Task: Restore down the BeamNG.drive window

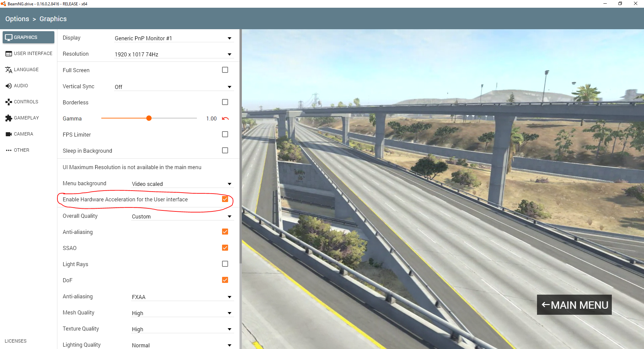Action: (620, 4)
